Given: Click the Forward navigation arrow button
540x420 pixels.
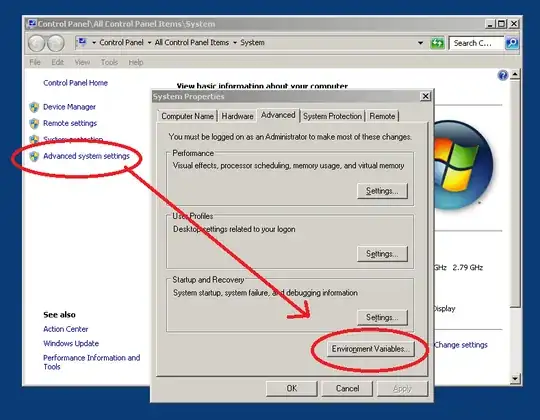Looking at the screenshot, I should [x=56, y=43].
